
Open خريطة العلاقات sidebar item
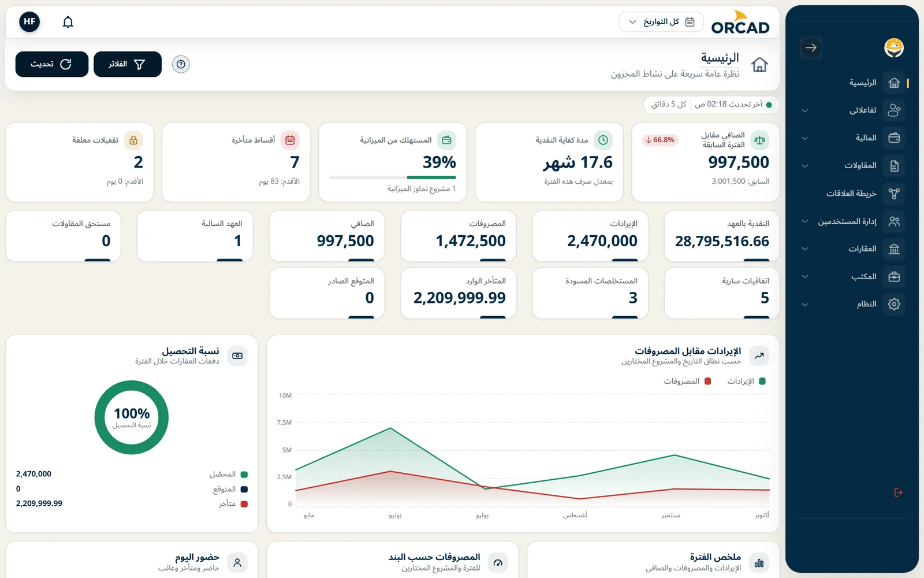(852, 194)
